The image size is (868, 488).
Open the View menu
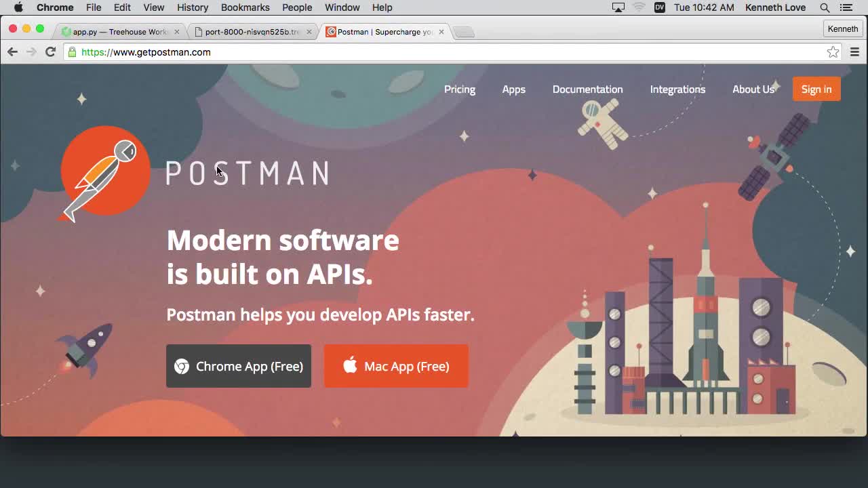pyautogui.click(x=154, y=7)
